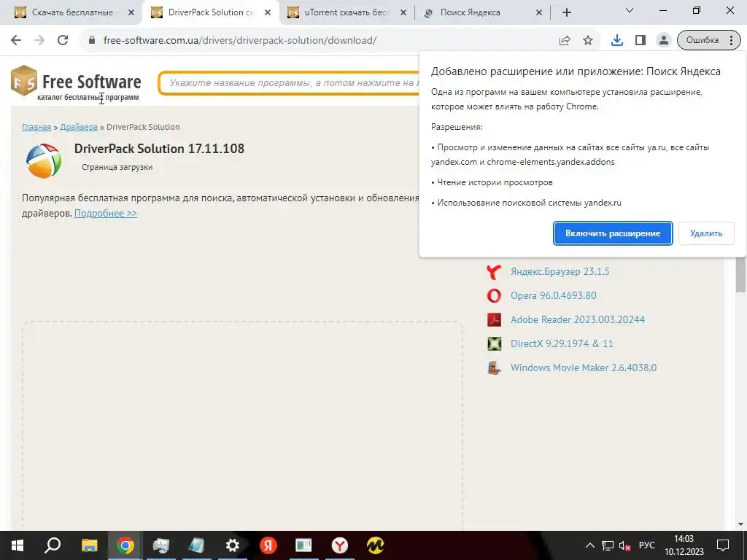Open the Yandex Я app on taskbar

tap(268, 545)
